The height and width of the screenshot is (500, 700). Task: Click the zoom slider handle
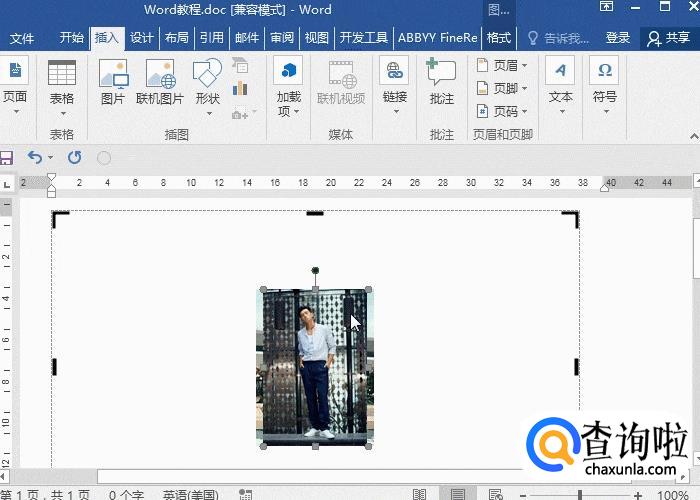click(x=579, y=495)
